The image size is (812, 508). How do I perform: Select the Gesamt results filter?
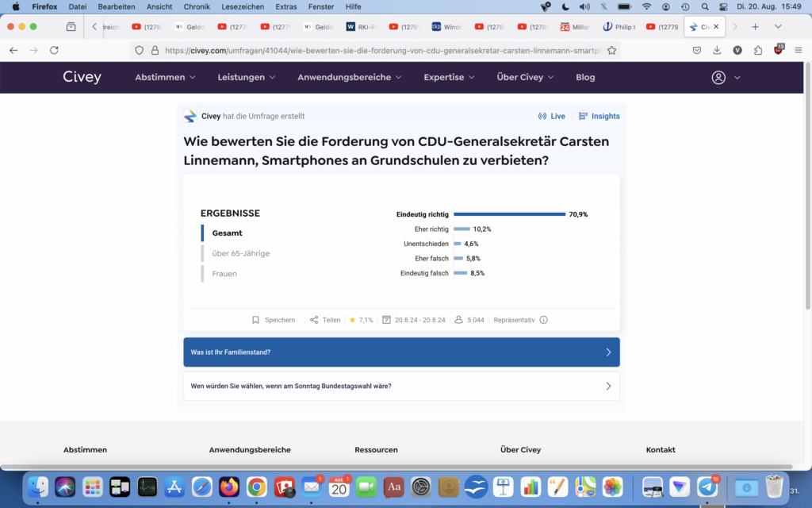tap(227, 233)
